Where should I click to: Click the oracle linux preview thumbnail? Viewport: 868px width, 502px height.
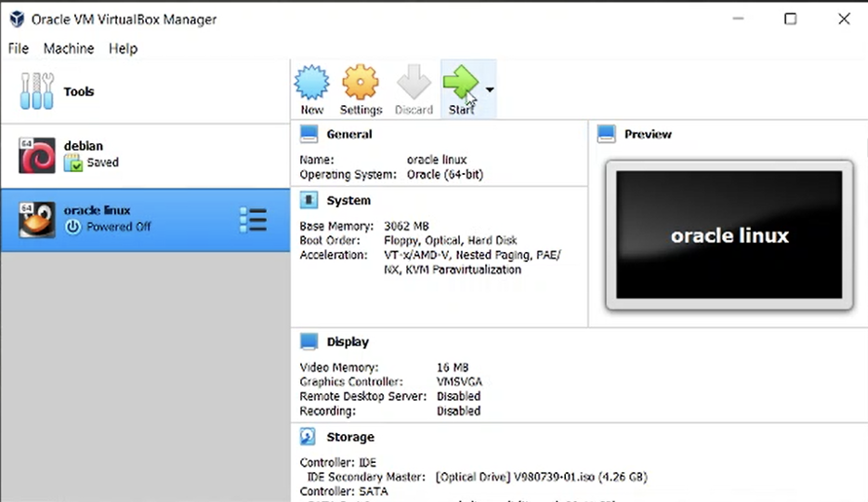pos(729,235)
